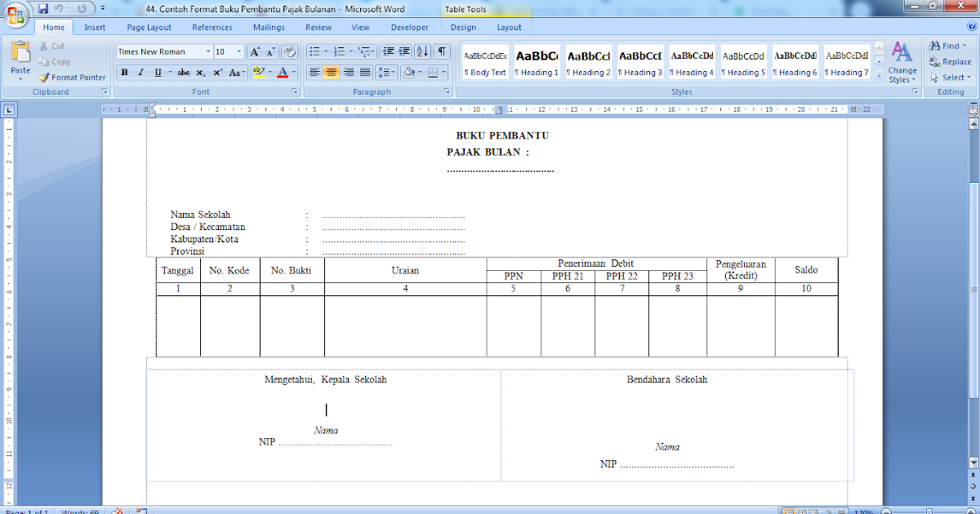Click vertical scrollbar up arrow

pos(973,123)
